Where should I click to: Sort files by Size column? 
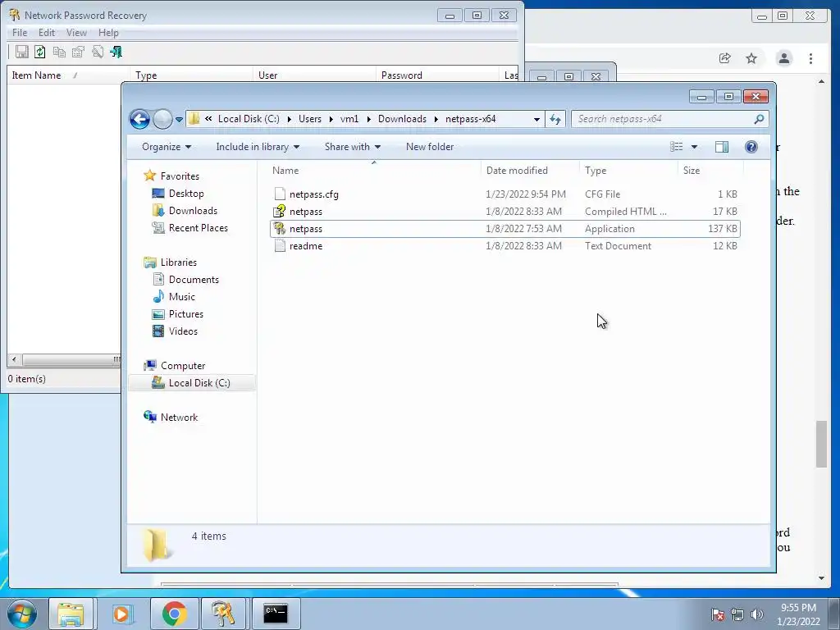coord(710,171)
